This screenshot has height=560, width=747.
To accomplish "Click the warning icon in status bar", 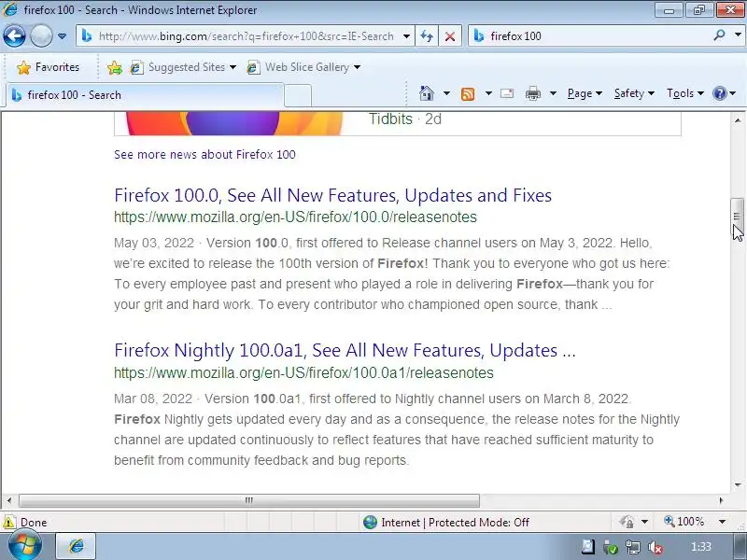I will 8,522.
